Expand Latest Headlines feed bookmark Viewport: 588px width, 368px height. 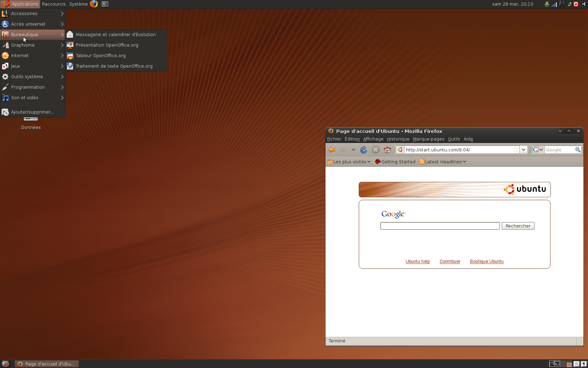443,162
